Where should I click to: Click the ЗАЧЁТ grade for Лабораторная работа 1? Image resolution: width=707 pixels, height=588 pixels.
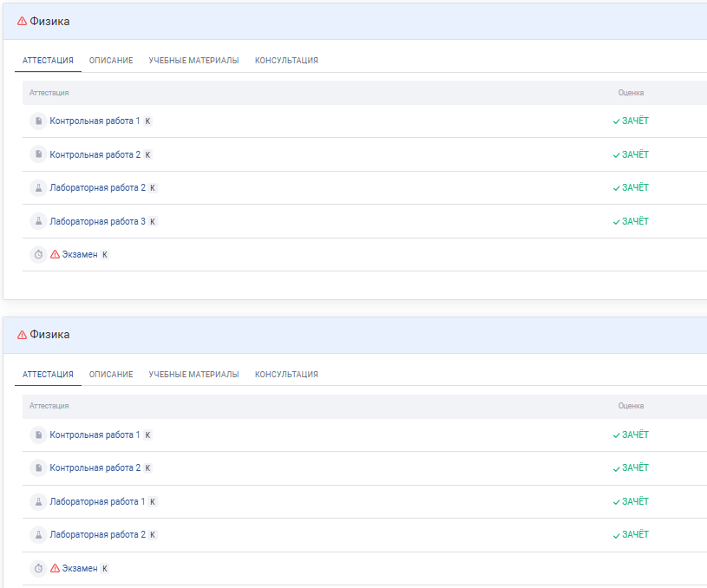(x=631, y=501)
